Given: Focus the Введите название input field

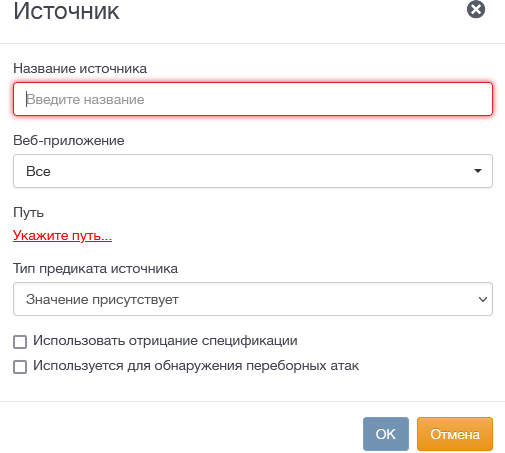Looking at the screenshot, I should pyautogui.click(x=253, y=99).
